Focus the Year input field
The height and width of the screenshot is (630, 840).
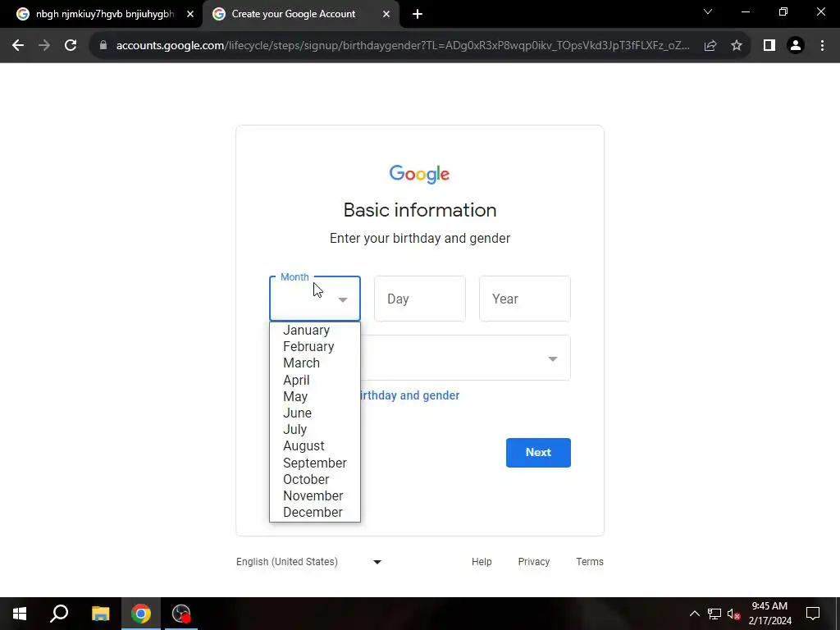coord(525,299)
